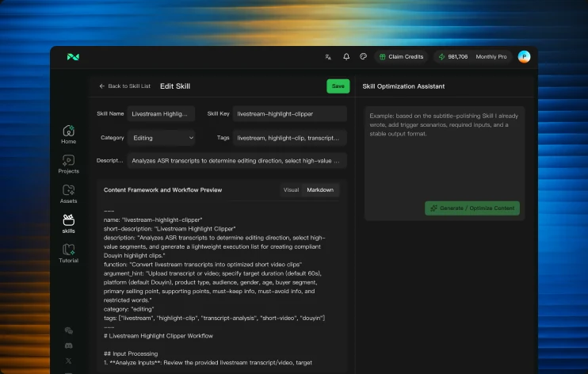Open the Discord icon in sidebar
Viewport: 588px width, 374px height.
(x=69, y=345)
